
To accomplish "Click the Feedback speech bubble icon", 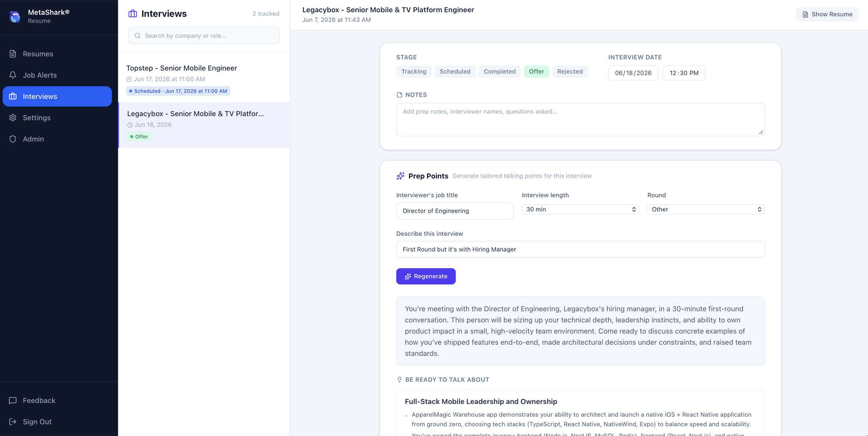I will (13, 400).
